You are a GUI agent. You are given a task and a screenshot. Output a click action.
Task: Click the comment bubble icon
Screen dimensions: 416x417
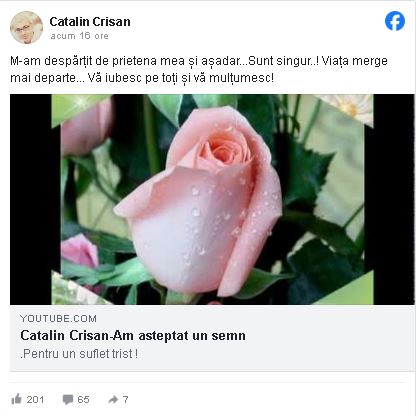point(68,399)
